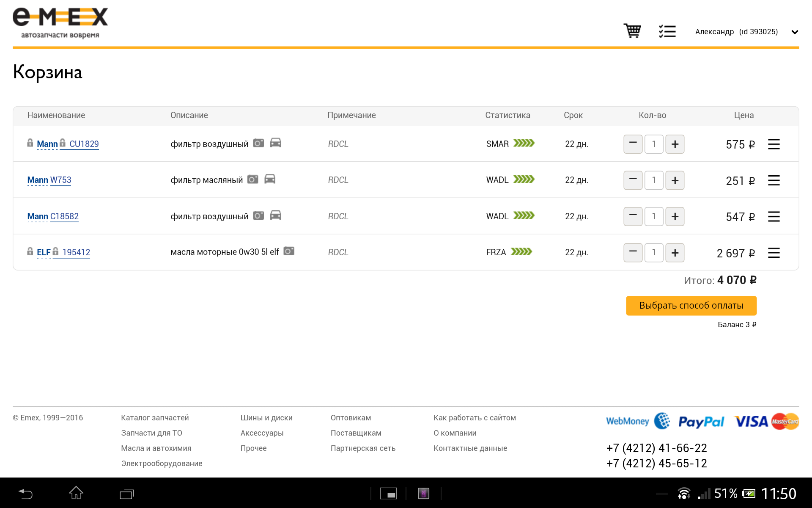Increase quantity of Mann CU1829

point(675,144)
